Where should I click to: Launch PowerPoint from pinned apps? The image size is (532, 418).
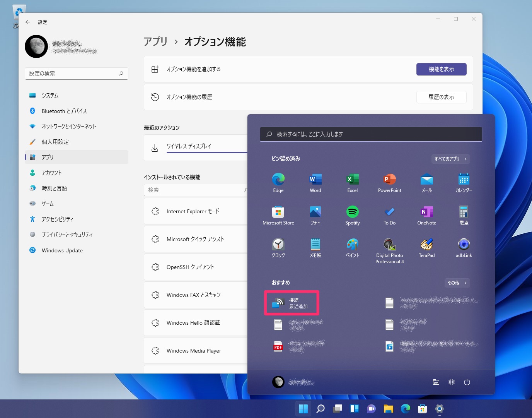tap(389, 183)
